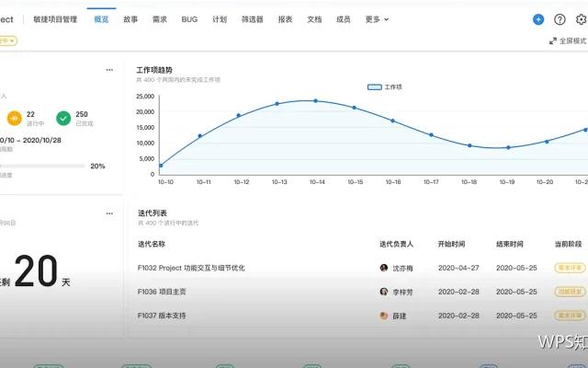588x368 pixels.
Task: Click the stage tag in the F1032 row
Action: click(x=570, y=268)
